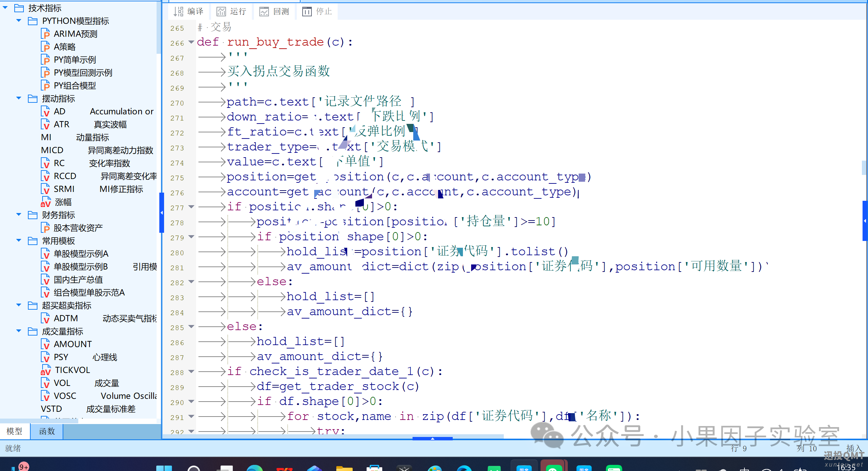Viewport: 868px width, 471px height.
Task: Hide the left panel with splitter arrow
Action: (x=162, y=213)
